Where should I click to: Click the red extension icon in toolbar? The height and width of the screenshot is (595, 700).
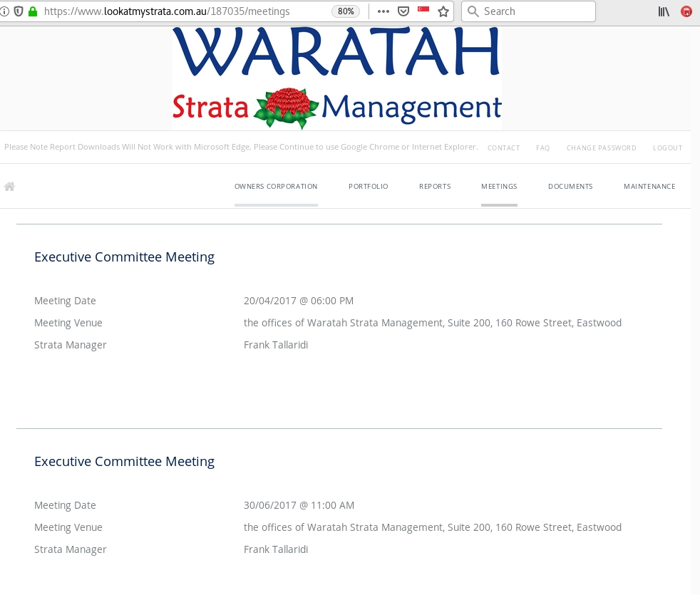(x=686, y=11)
